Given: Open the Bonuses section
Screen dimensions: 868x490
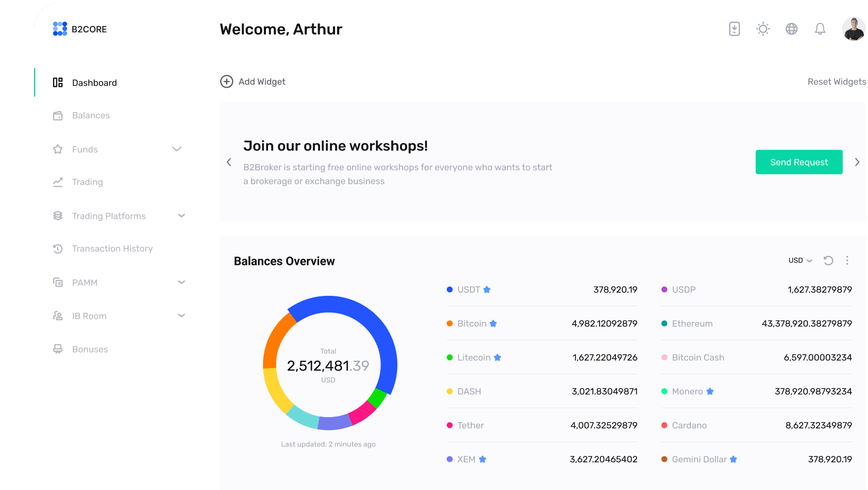Looking at the screenshot, I should (x=89, y=349).
